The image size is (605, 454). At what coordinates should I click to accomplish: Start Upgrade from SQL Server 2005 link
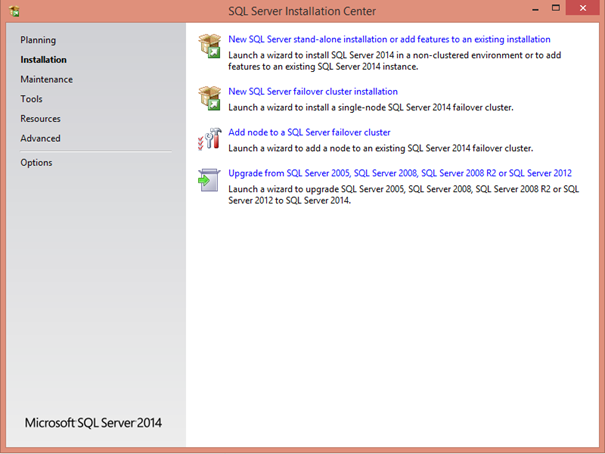(x=400, y=173)
